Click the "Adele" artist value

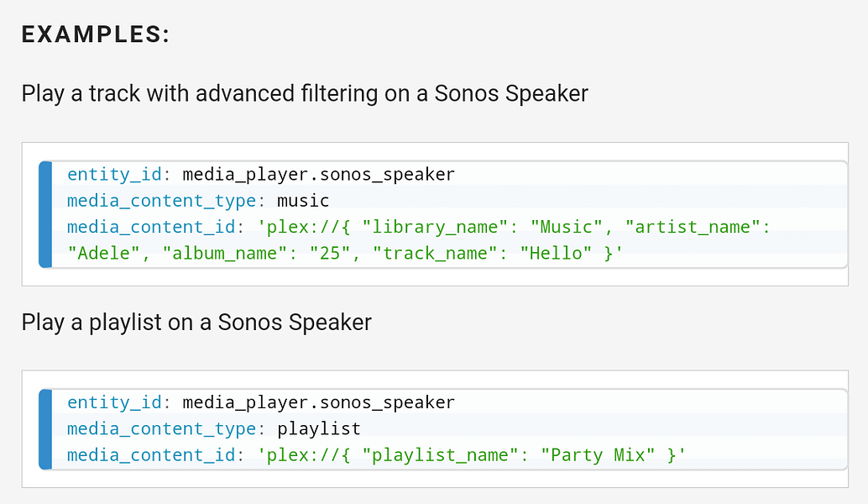pos(102,253)
